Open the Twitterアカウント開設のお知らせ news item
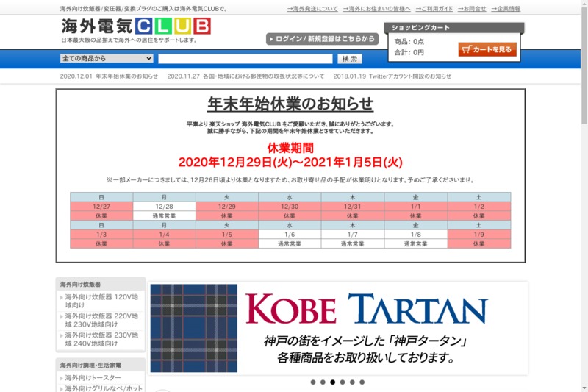Viewport: 588px width, 392px height. (x=392, y=76)
